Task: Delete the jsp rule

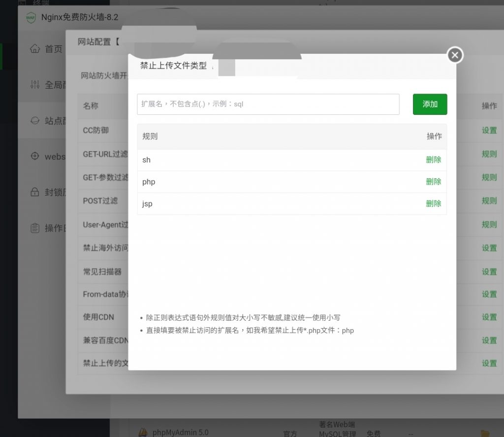Action: (x=434, y=203)
